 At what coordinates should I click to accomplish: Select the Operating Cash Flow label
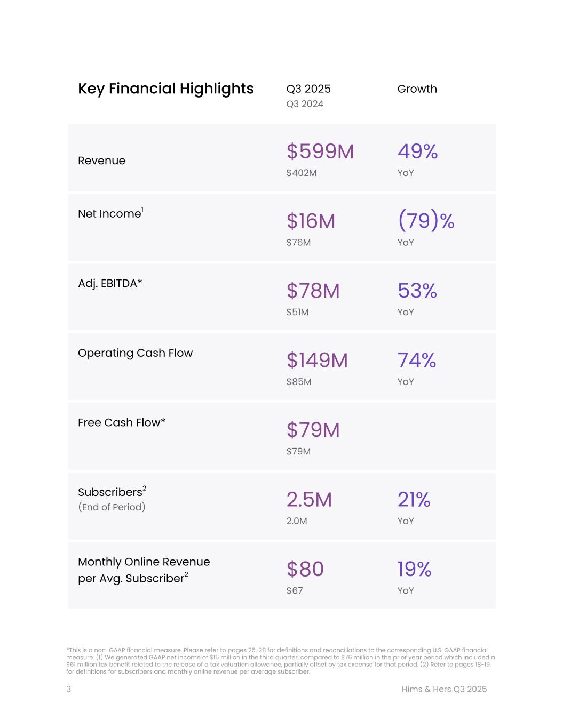[135, 353]
